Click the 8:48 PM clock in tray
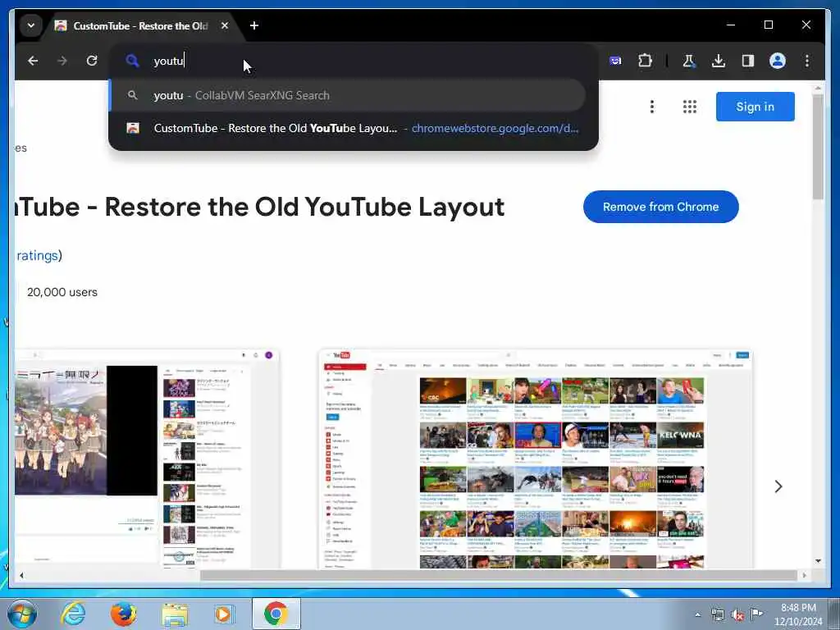This screenshot has width=840, height=630. point(798,608)
